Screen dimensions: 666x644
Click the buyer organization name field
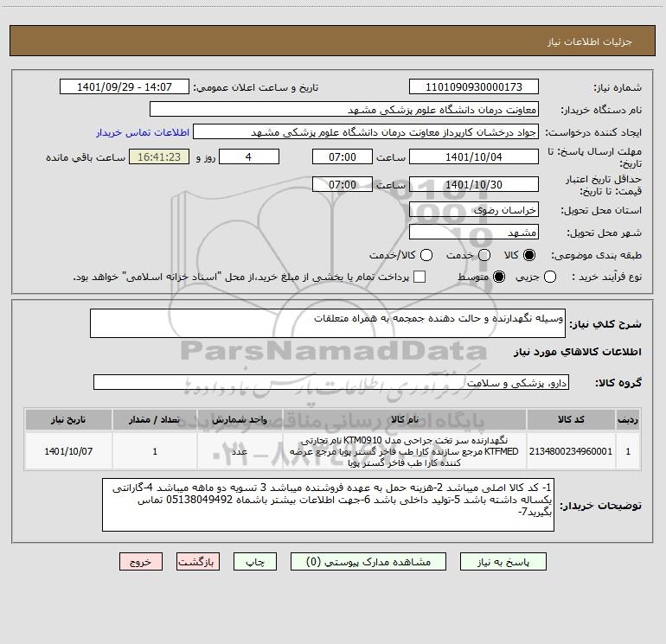[x=344, y=109]
